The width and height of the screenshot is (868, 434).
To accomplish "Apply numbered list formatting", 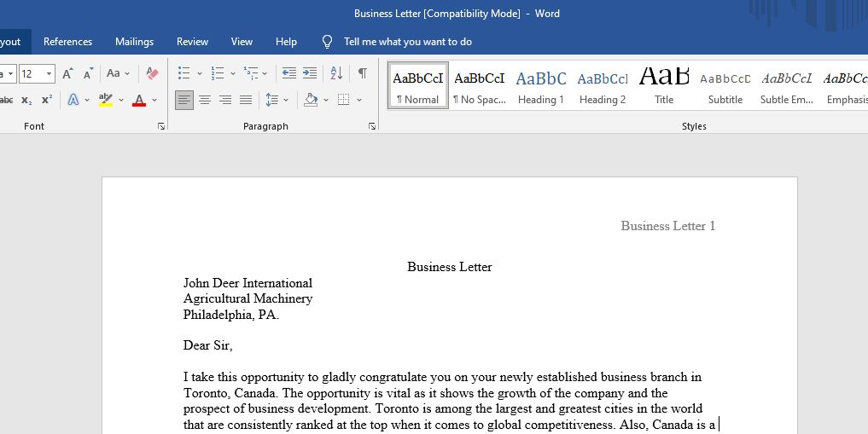I will pos(218,73).
